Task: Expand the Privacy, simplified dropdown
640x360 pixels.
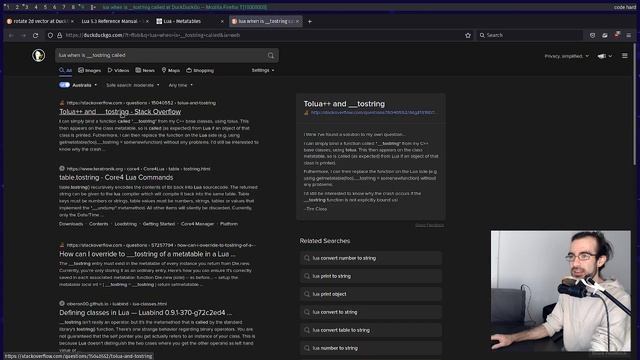Action: [x=567, y=56]
